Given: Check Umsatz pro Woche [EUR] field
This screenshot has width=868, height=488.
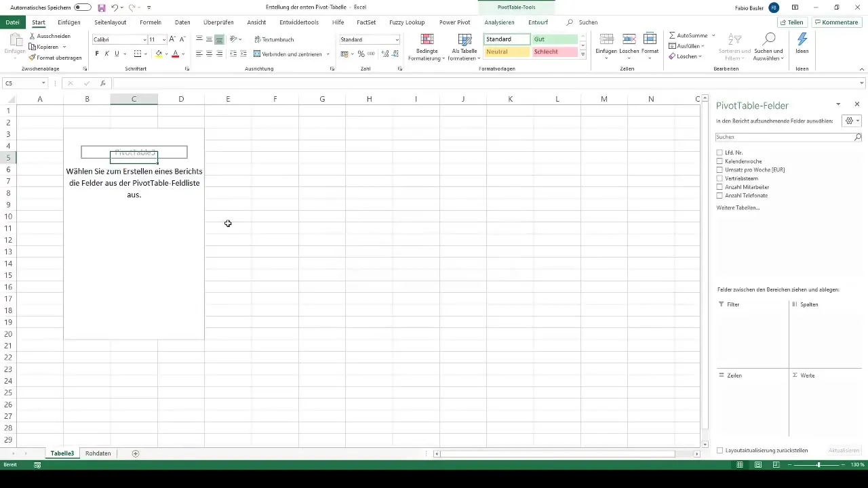Looking at the screenshot, I should tap(719, 169).
